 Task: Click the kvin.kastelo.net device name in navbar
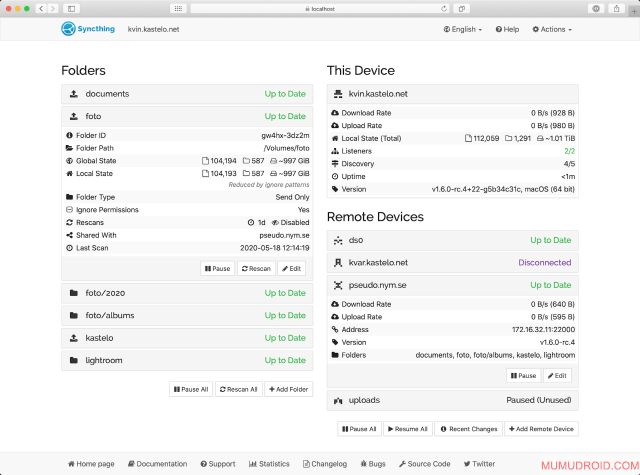coord(153,29)
